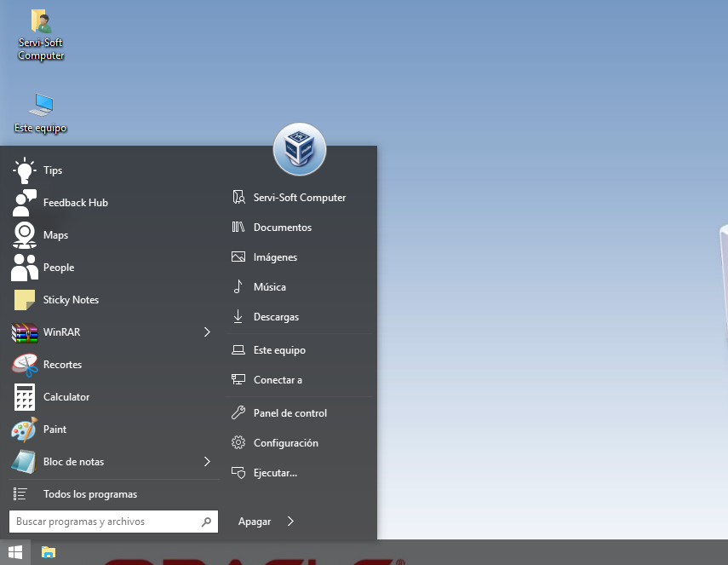This screenshot has width=728, height=565.
Task: Click Servi-Soft Computer text in start menu
Action: 300,198
